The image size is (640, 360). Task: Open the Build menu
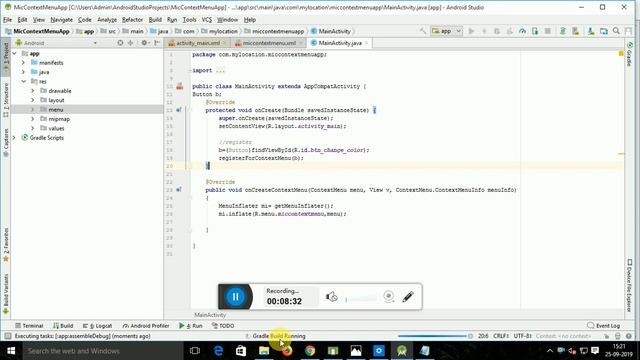(155, 20)
